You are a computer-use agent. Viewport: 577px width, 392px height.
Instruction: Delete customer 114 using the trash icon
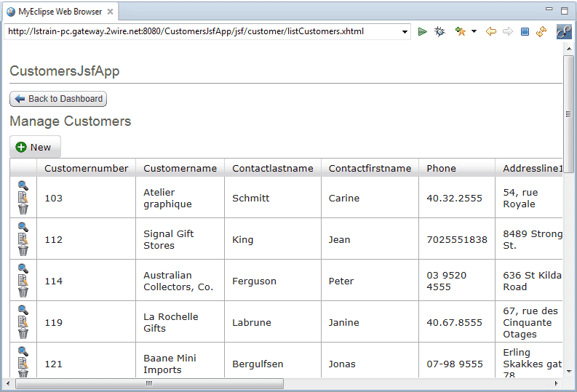click(x=23, y=292)
